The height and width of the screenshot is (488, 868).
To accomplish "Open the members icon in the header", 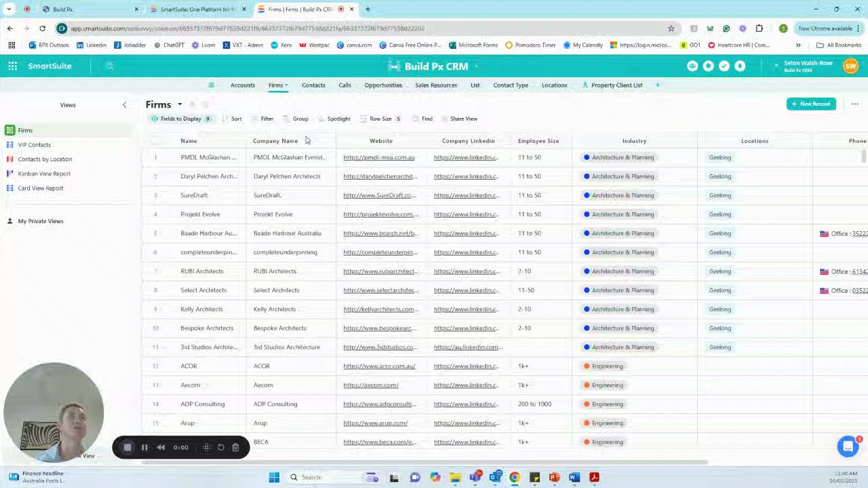I will (x=692, y=66).
